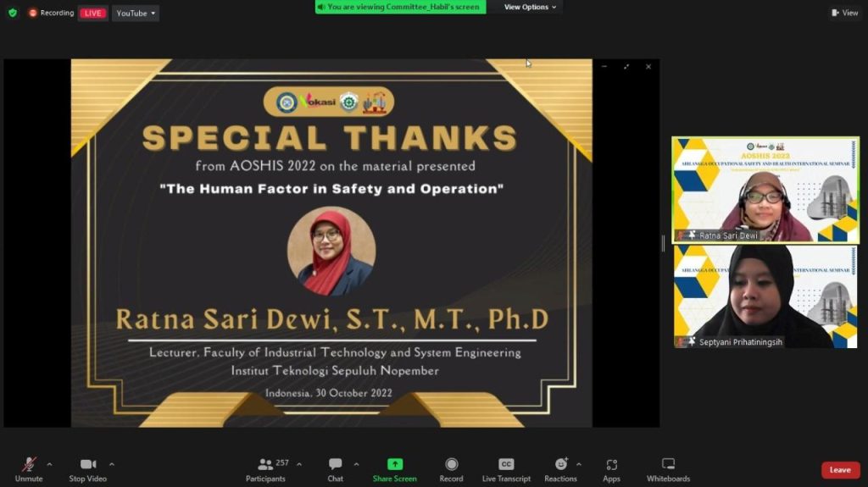The width and height of the screenshot is (868, 487).
Task: Click the divider handle beside video thumbnails
Action: click(x=663, y=243)
